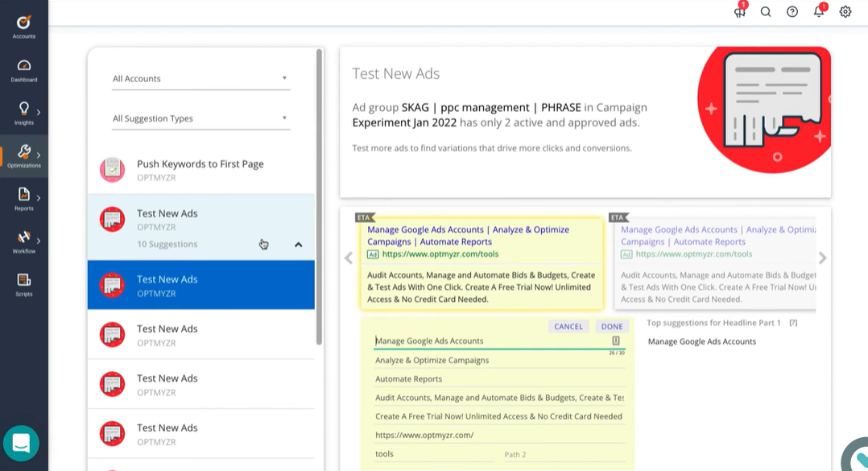Click the Push Keywords to First Page icon

coord(113,169)
